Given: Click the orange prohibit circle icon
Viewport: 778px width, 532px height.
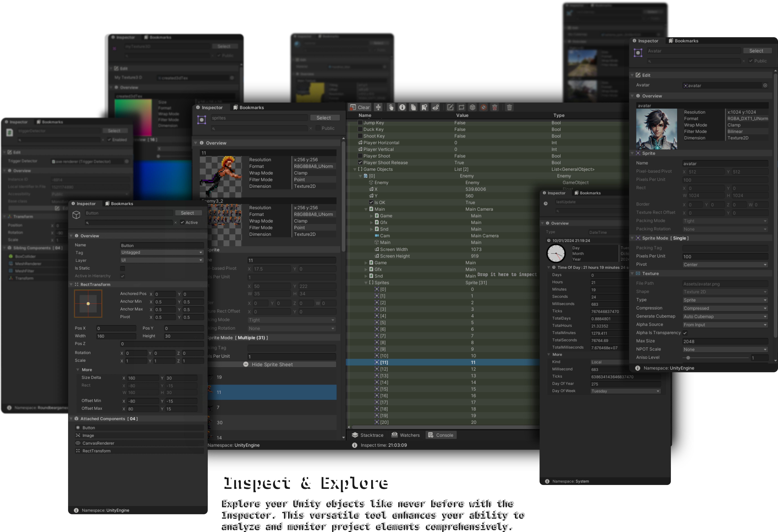Looking at the screenshot, I should click(483, 107).
